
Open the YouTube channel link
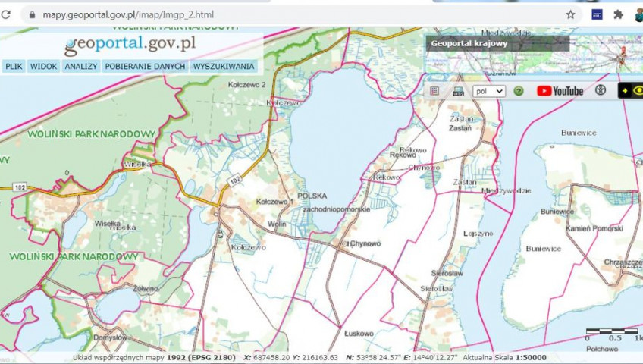[560, 91]
